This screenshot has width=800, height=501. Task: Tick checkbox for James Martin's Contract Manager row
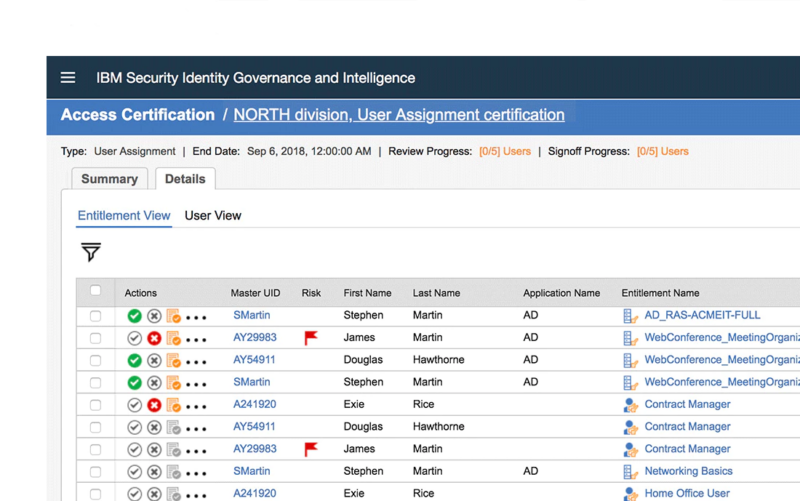tap(95, 449)
